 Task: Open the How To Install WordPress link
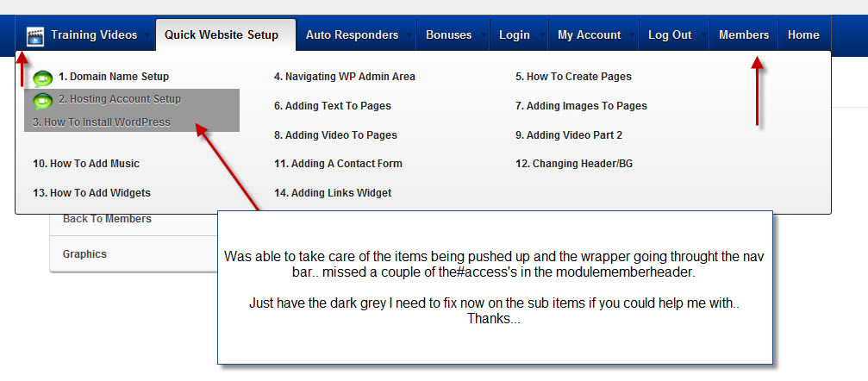pyautogui.click(x=102, y=122)
